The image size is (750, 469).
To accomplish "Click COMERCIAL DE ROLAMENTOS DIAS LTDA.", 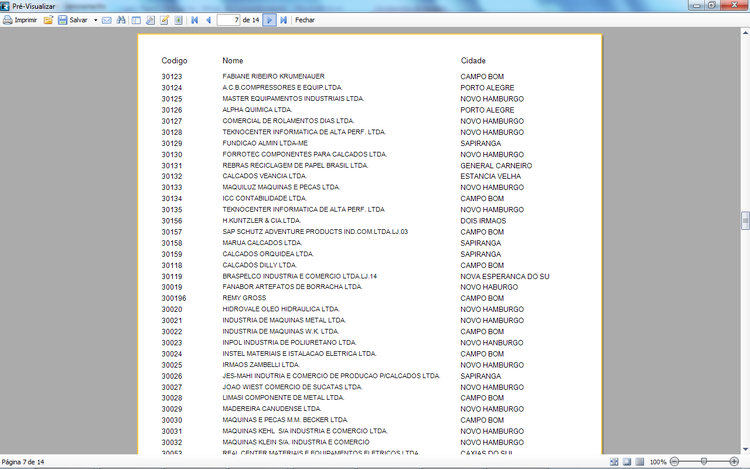I will pyautogui.click(x=288, y=121).
